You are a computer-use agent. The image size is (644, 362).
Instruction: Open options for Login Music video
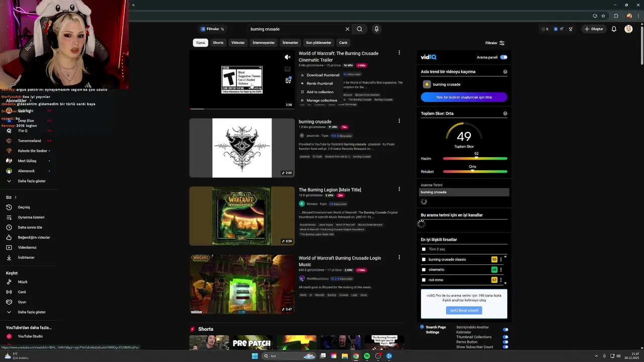click(399, 257)
